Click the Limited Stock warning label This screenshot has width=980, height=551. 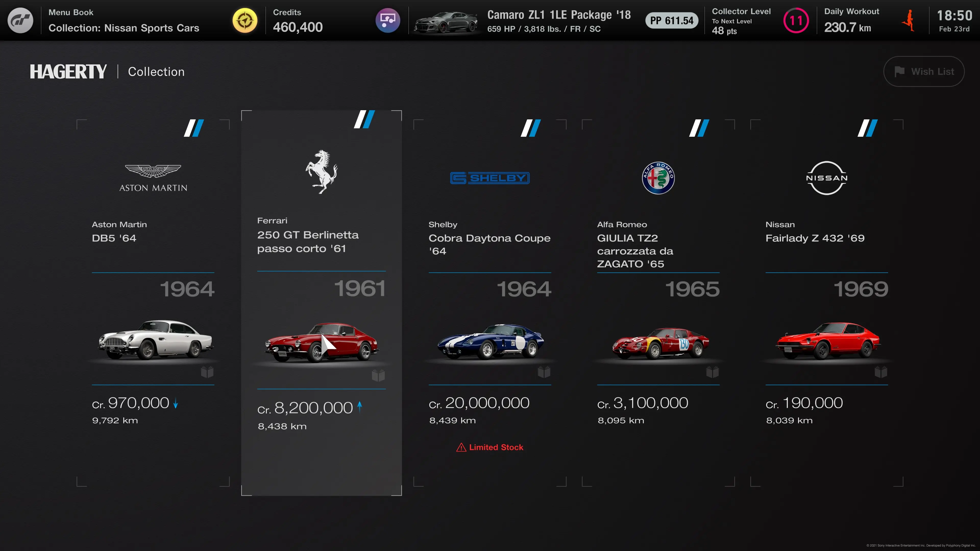click(490, 447)
